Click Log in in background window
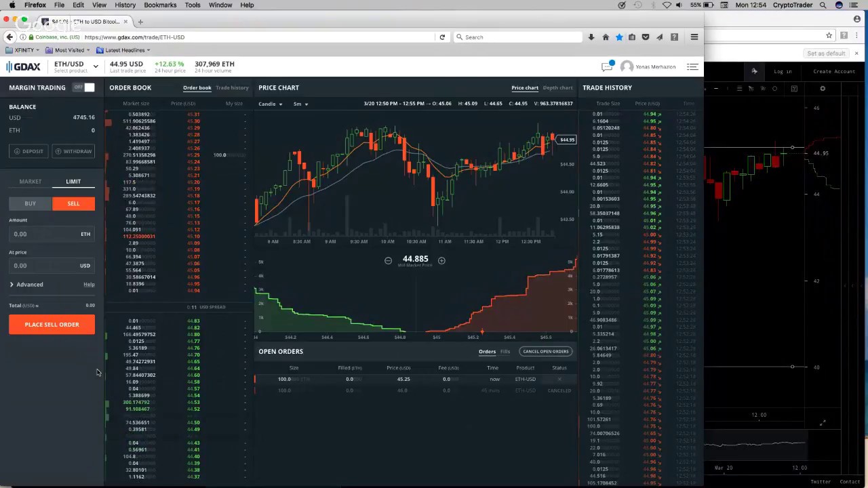This screenshot has width=868, height=488. pyautogui.click(x=783, y=71)
